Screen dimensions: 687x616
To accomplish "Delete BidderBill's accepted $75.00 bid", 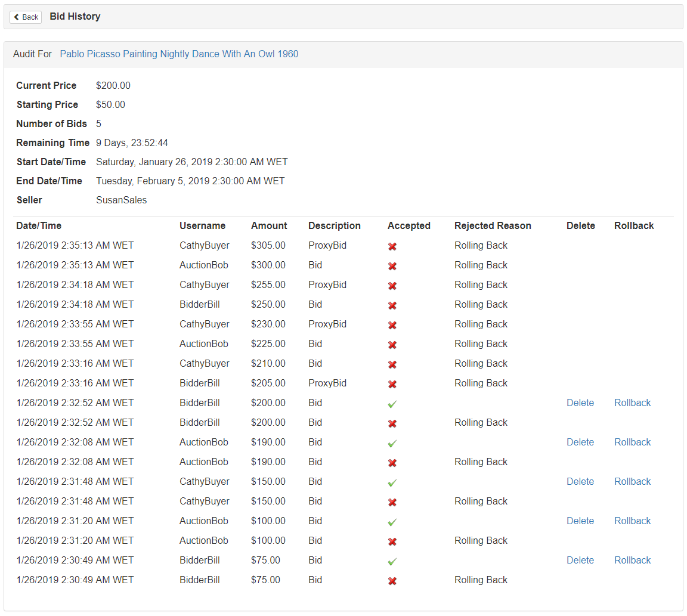I will coord(580,561).
